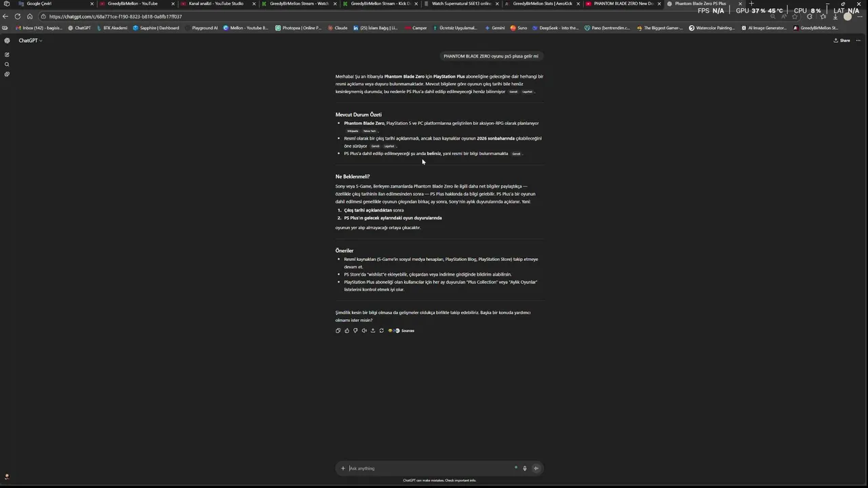The width and height of the screenshot is (868, 488).
Task: Click the read aloud speaker icon
Action: pyautogui.click(x=364, y=331)
